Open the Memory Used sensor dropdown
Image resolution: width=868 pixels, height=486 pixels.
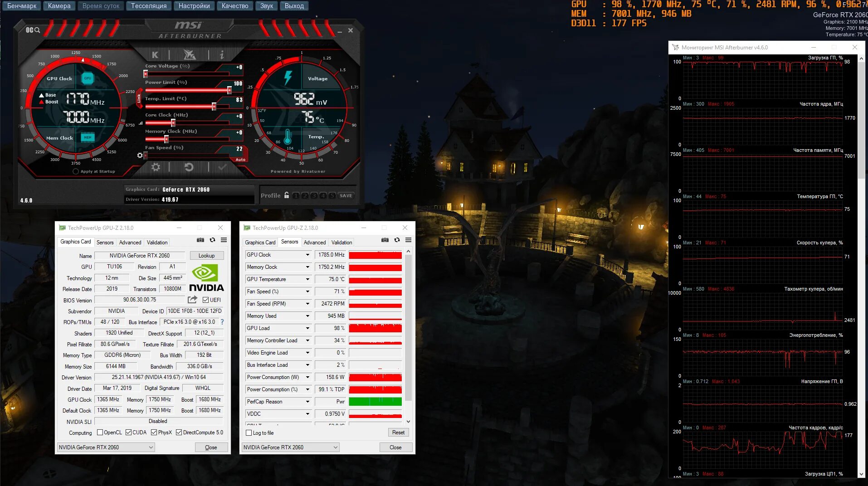pos(307,316)
